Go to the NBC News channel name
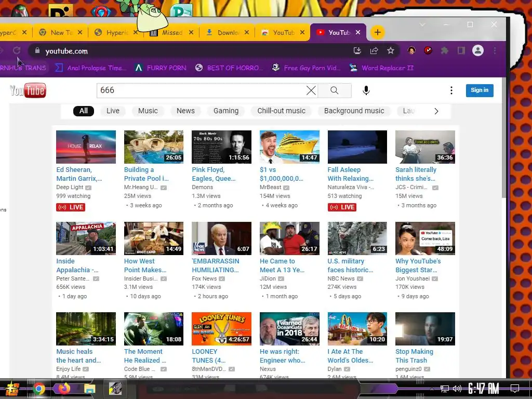The image size is (532, 399). [341, 278]
